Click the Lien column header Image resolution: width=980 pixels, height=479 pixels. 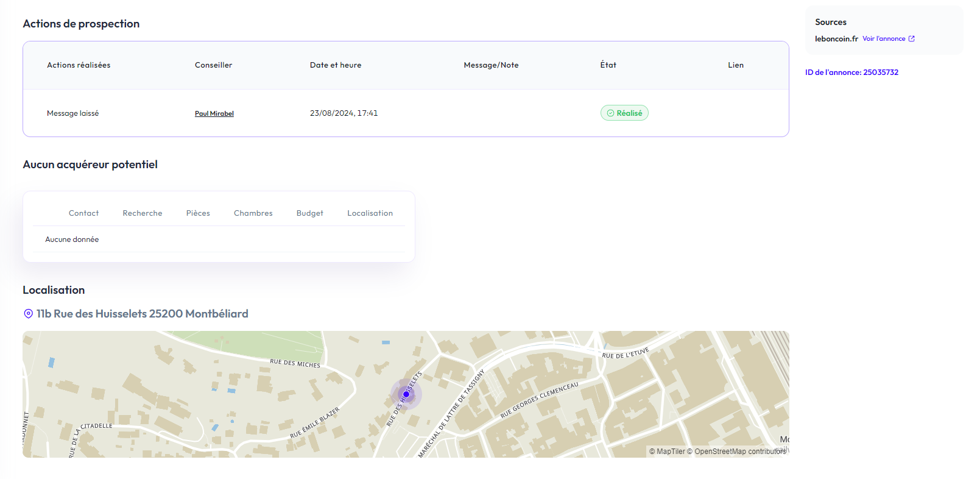735,65
